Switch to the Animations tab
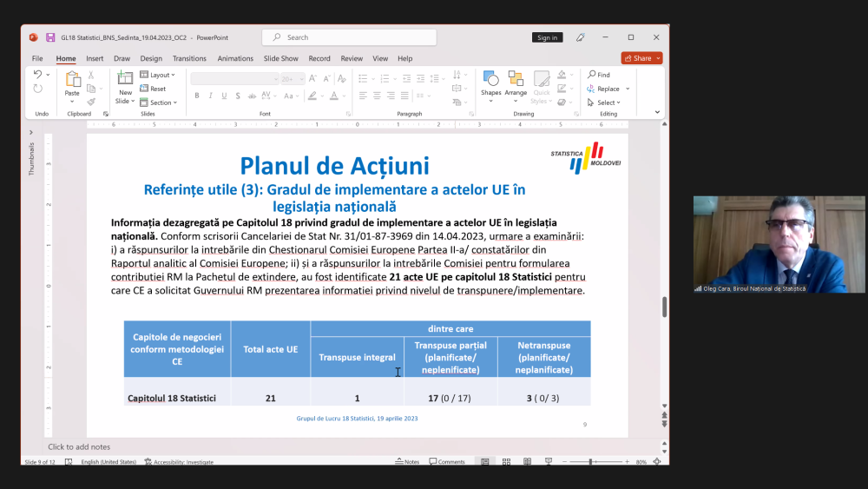 (x=235, y=58)
